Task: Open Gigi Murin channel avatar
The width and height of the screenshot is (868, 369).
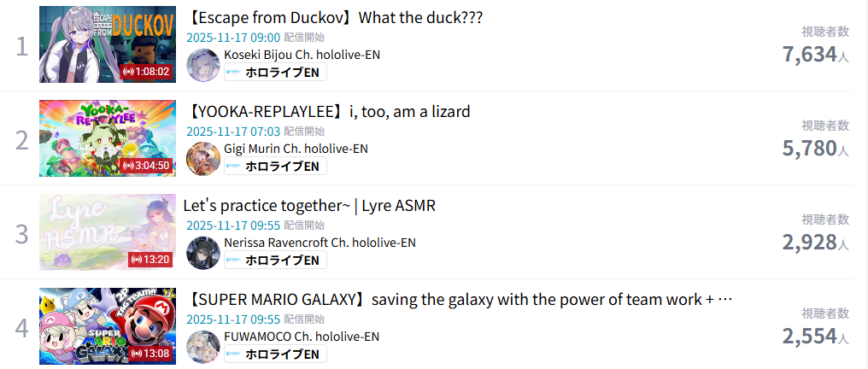Action: (203, 159)
